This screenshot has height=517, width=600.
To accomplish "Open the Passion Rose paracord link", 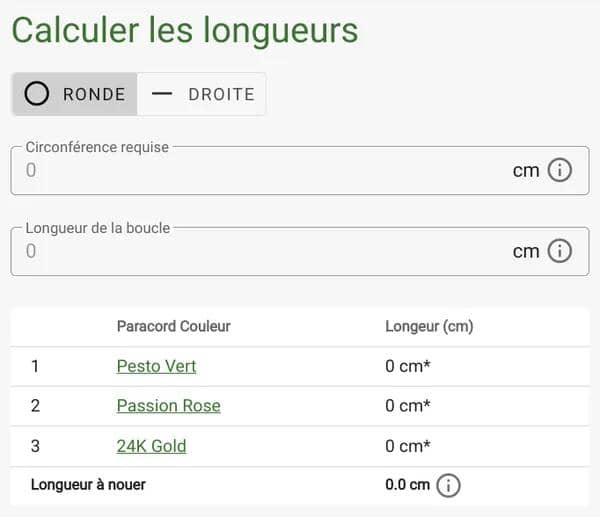I will pyautogui.click(x=168, y=406).
